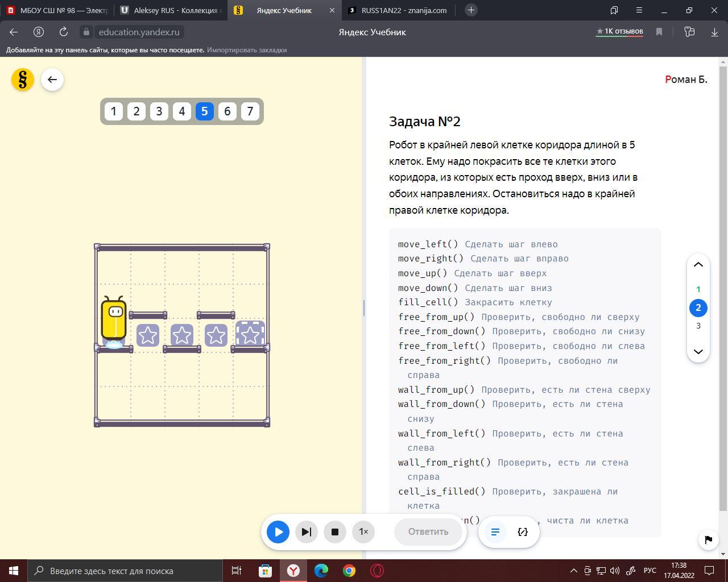Open the Windows Start menu
This screenshot has width=728, height=582.
(x=14, y=571)
